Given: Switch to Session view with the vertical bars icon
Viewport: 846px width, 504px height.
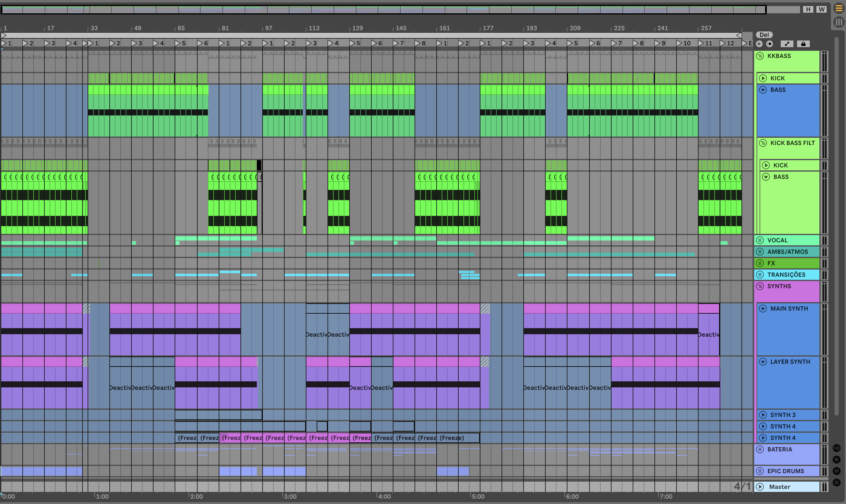Looking at the screenshot, I should pos(838,22).
